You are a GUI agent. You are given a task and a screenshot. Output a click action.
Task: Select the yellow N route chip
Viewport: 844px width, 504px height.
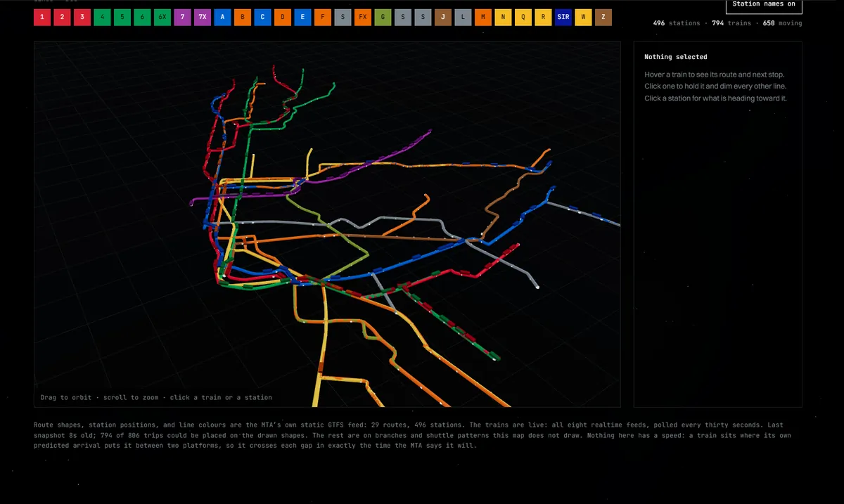(x=503, y=18)
